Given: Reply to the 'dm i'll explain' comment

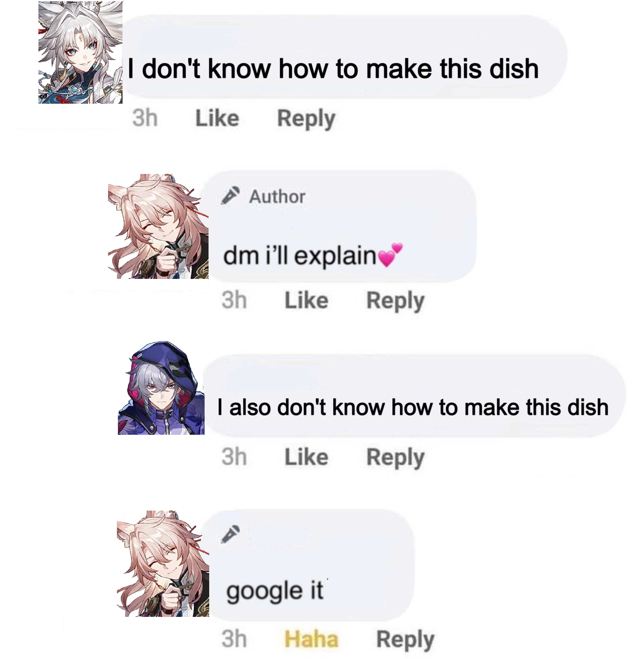Looking at the screenshot, I should pyautogui.click(x=395, y=301).
